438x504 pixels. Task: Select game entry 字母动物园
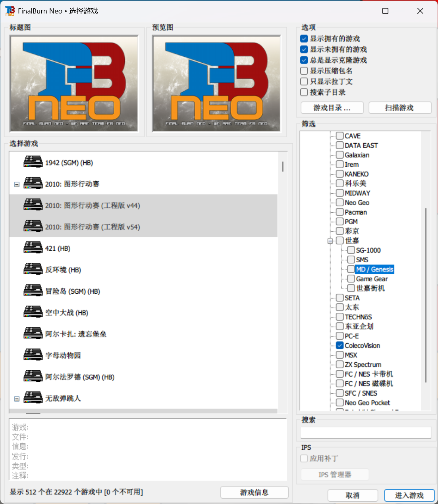63,356
